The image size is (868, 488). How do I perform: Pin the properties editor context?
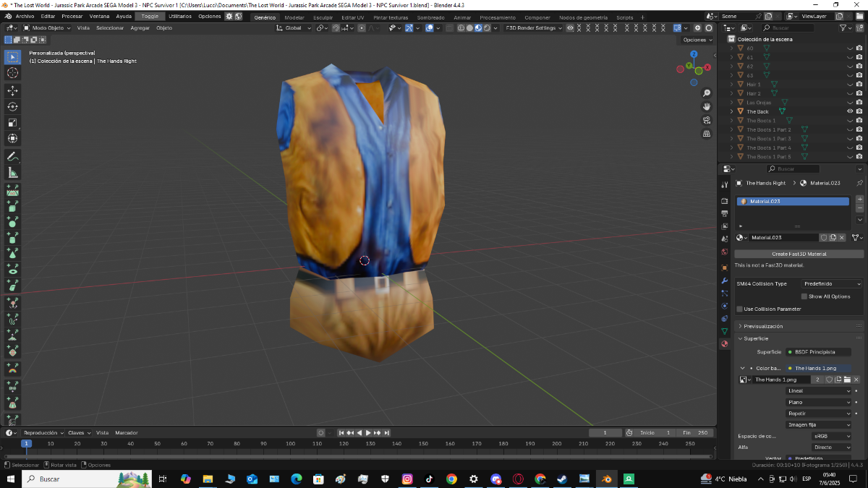(x=859, y=183)
